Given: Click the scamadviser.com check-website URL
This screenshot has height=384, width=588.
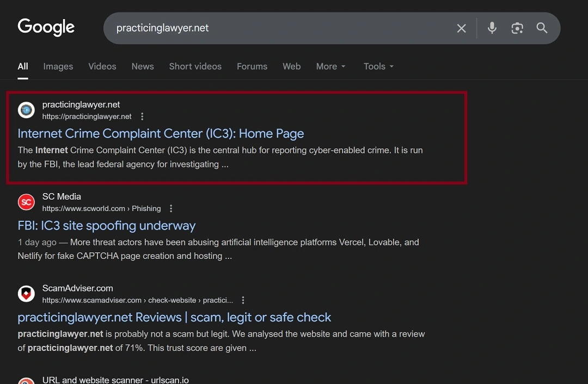Looking at the screenshot, I should click(138, 300).
